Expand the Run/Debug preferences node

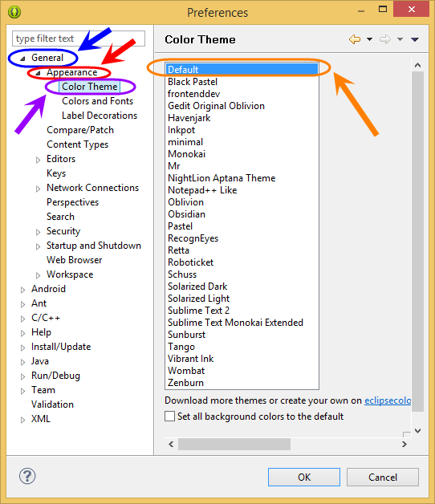(x=22, y=376)
